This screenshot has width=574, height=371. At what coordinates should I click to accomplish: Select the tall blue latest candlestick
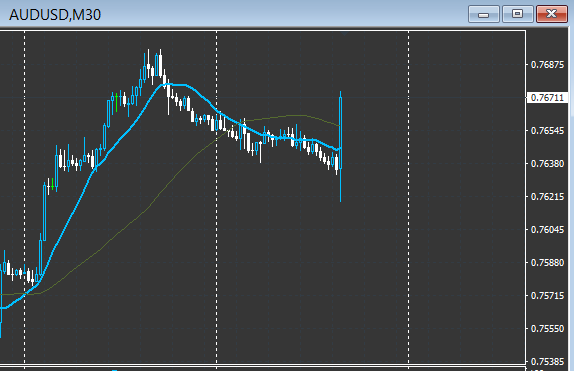[x=340, y=146]
